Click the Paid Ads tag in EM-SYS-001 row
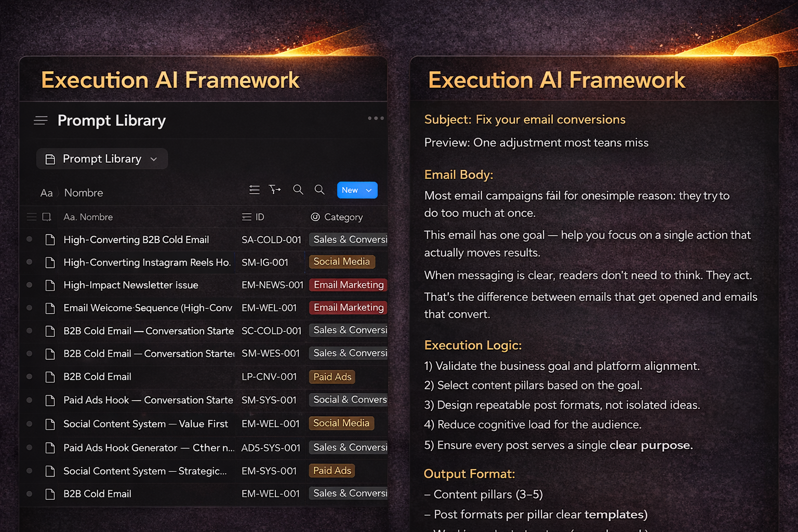This screenshot has height=532, width=798. click(332, 471)
